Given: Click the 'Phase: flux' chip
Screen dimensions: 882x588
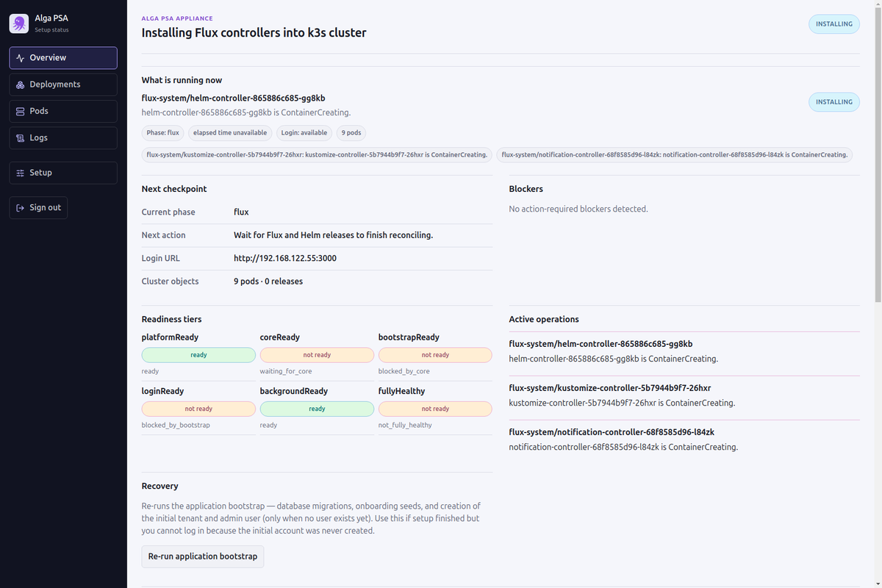Looking at the screenshot, I should (x=163, y=133).
